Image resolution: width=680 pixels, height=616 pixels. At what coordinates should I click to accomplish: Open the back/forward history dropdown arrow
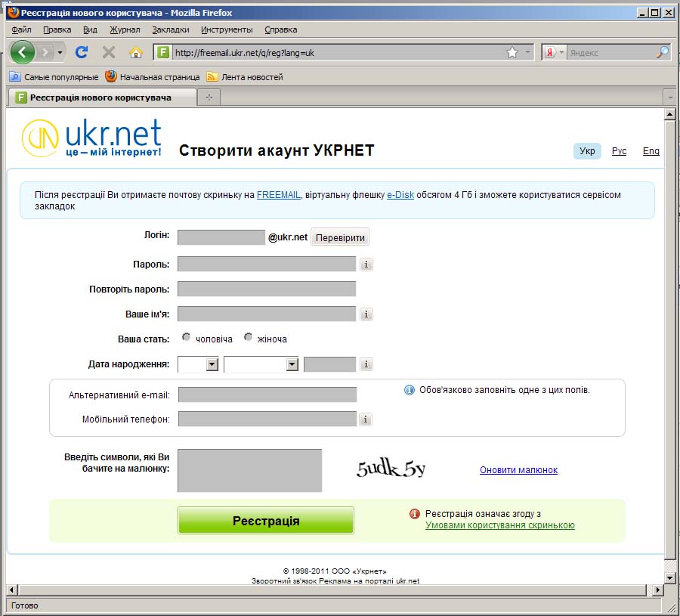tap(60, 52)
